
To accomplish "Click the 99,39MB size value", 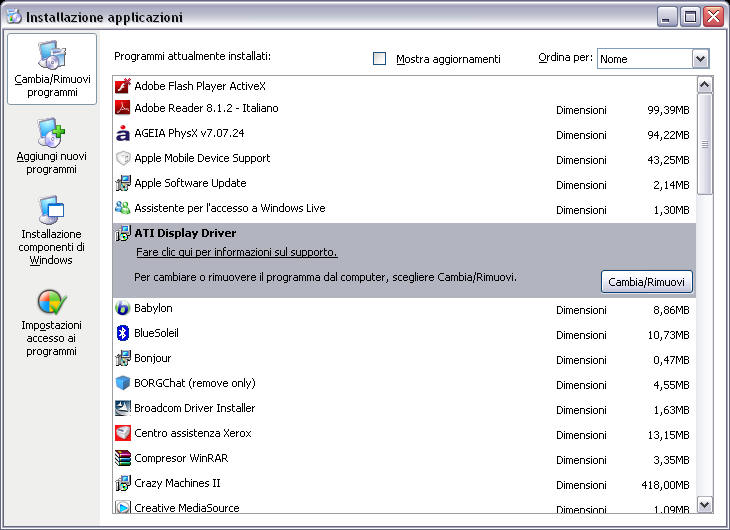I will (x=668, y=110).
